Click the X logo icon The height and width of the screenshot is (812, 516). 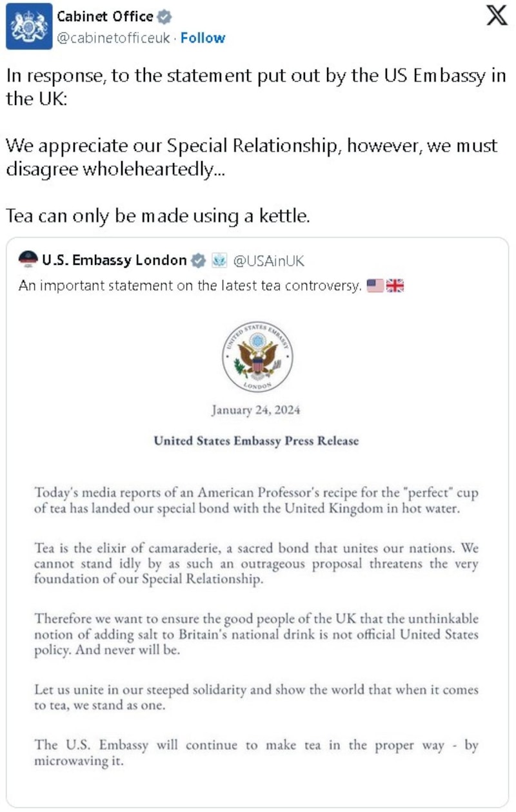495,17
